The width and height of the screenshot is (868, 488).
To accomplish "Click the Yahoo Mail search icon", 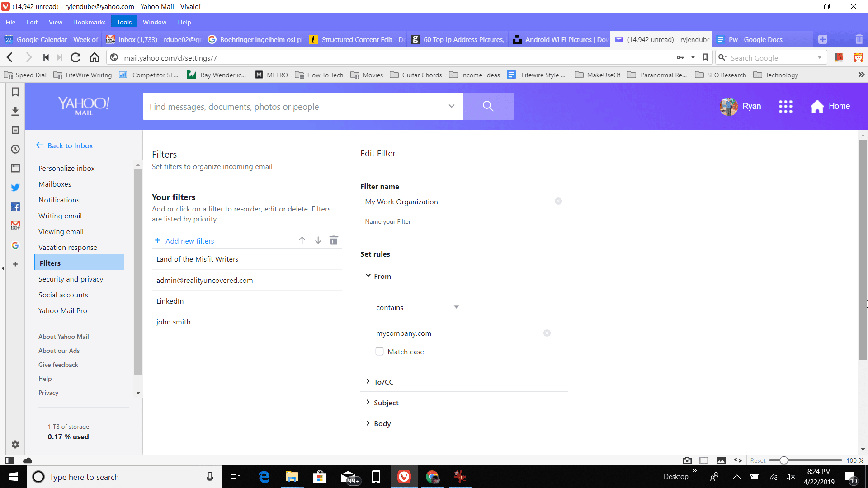I will pos(488,106).
